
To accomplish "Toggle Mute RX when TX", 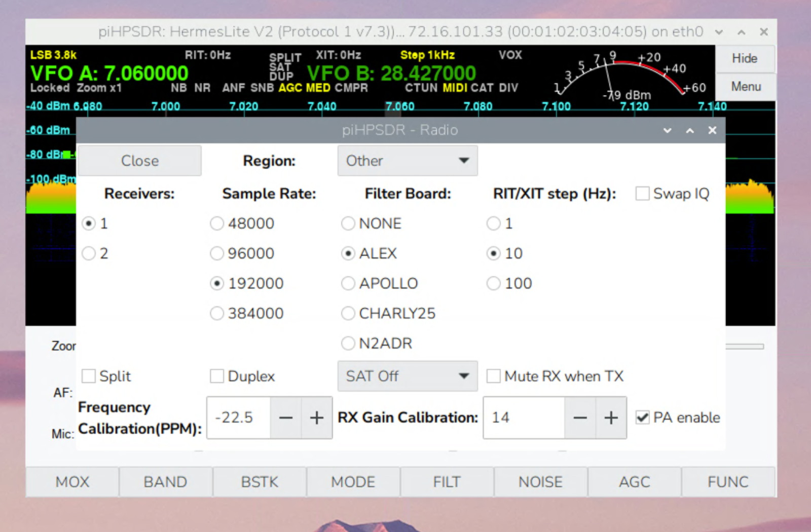I will coord(494,376).
